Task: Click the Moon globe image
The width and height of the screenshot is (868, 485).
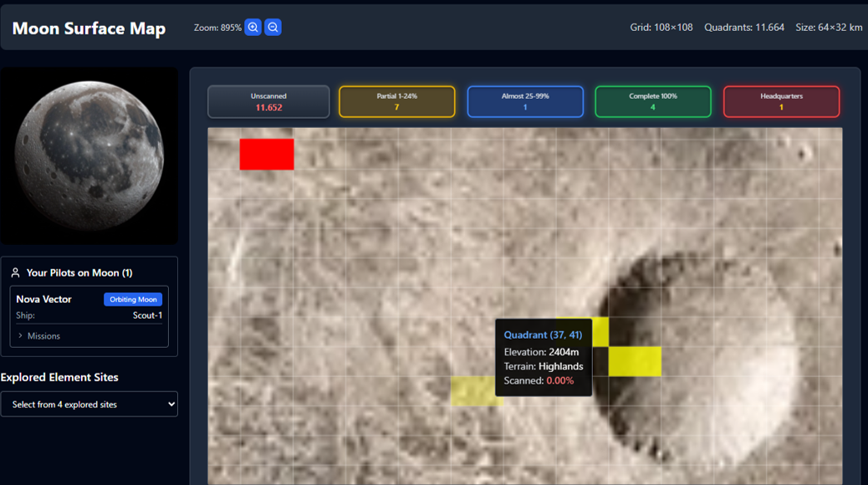Action: point(89,156)
